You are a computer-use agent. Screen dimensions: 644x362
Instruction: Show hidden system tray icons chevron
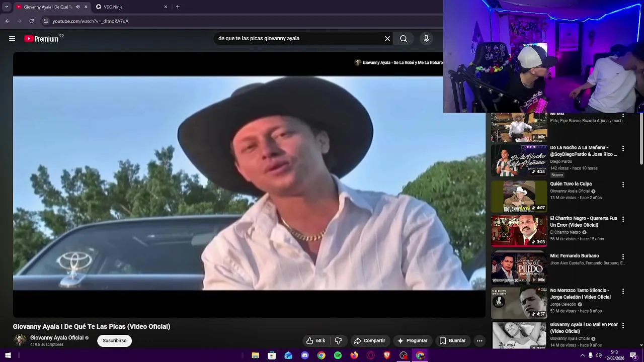[x=583, y=355]
